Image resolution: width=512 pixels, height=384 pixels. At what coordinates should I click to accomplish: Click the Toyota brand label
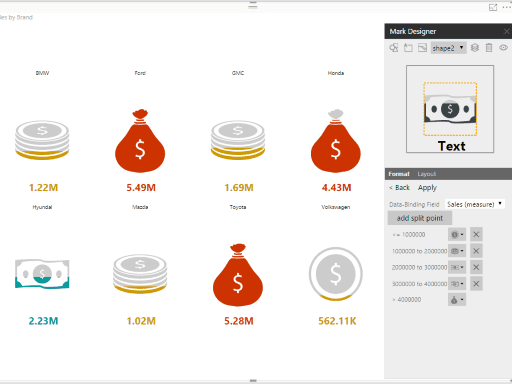pyautogui.click(x=238, y=207)
